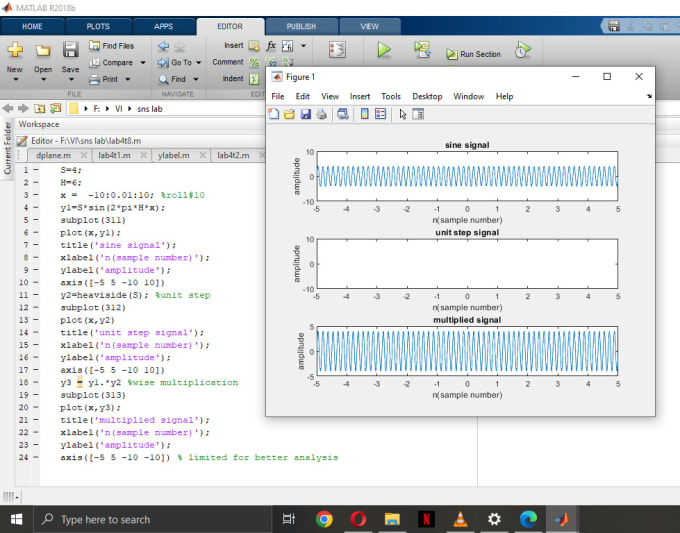Image resolution: width=680 pixels, height=533 pixels.
Task: Click the Comment percent icon
Action: pos(254,62)
